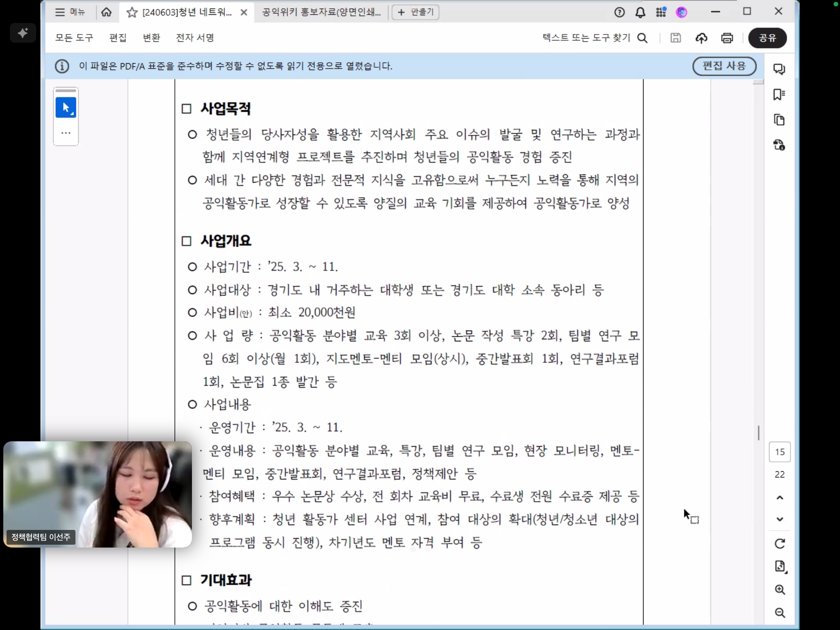Click the rotate view icon
The height and width of the screenshot is (630, 840).
[780, 544]
